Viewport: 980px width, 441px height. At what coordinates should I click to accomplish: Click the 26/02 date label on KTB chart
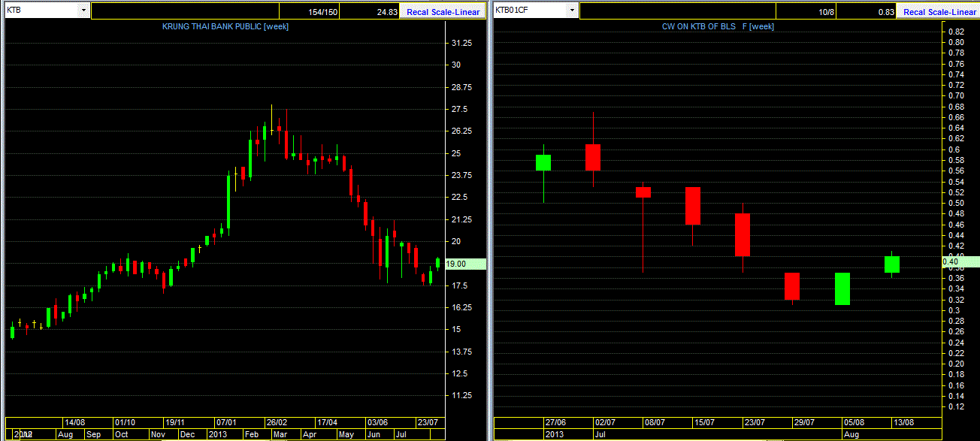coord(277,422)
